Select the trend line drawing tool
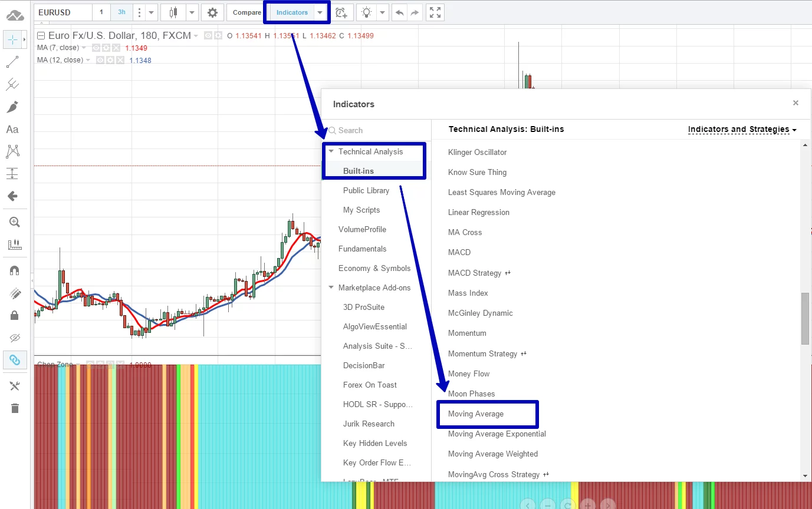This screenshot has width=812, height=509. pyautogui.click(x=12, y=62)
